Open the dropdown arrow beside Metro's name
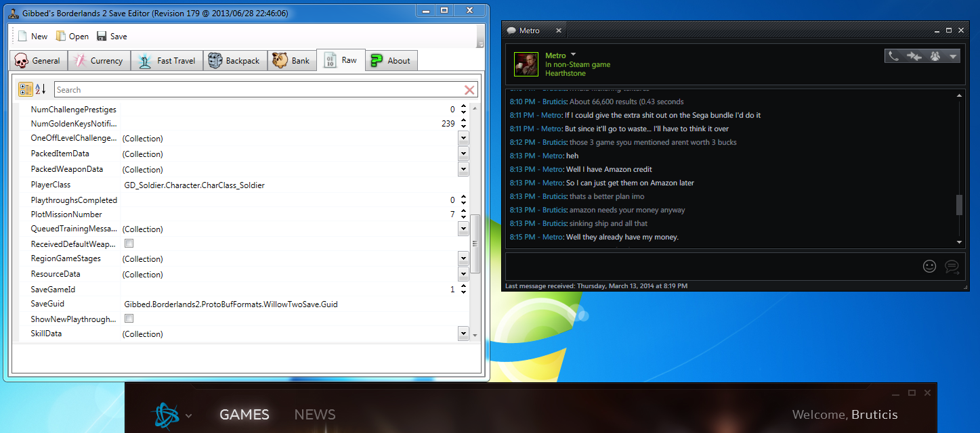980x433 pixels. [x=573, y=55]
